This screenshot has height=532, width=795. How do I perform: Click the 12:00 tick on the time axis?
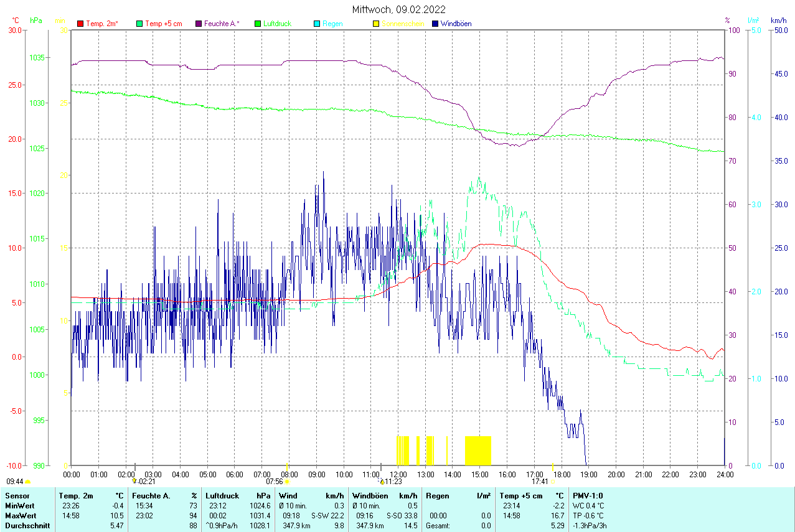coord(398,474)
